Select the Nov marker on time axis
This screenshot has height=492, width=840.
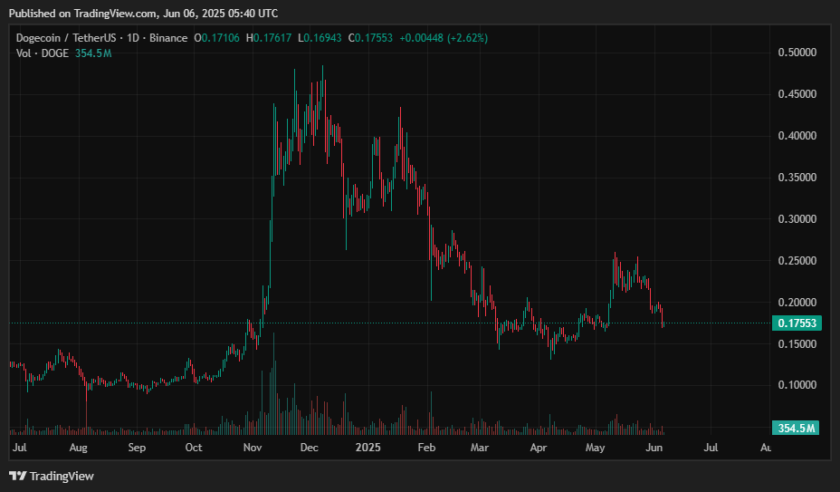(252, 450)
